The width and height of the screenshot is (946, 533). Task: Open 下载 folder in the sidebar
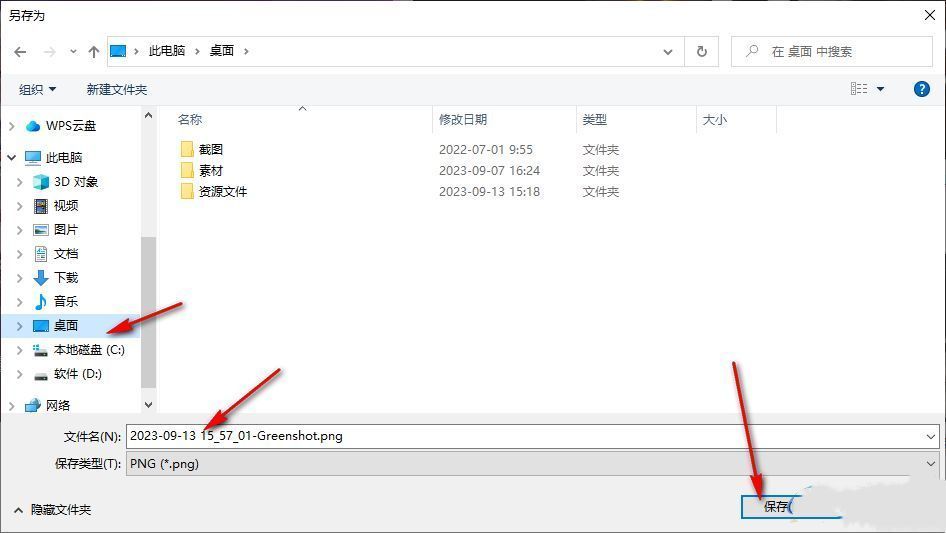click(65, 278)
